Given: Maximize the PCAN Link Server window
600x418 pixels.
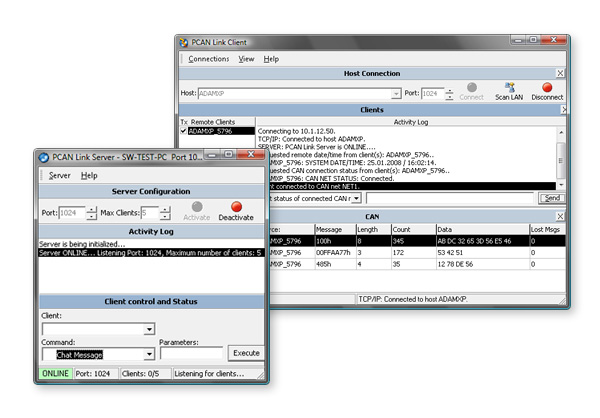Looking at the screenshot, I should (x=228, y=154).
